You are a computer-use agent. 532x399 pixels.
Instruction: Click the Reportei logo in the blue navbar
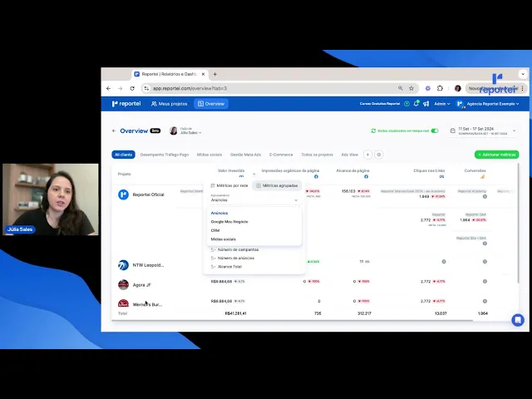pyautogui.click(x=126, y=104)
